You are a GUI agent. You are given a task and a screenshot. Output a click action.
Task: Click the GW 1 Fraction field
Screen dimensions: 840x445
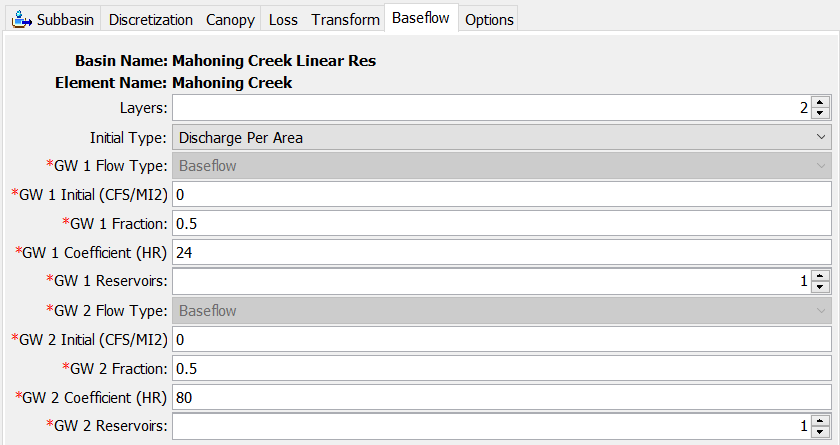pyautogui.click(x=501, y=223)
